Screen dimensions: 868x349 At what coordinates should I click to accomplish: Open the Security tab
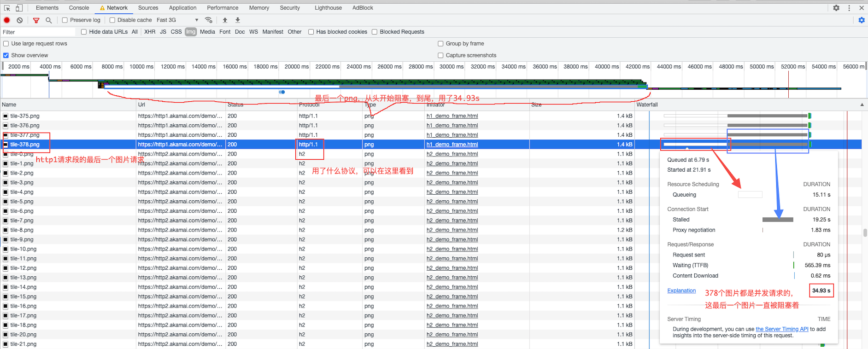coord(290,8)
